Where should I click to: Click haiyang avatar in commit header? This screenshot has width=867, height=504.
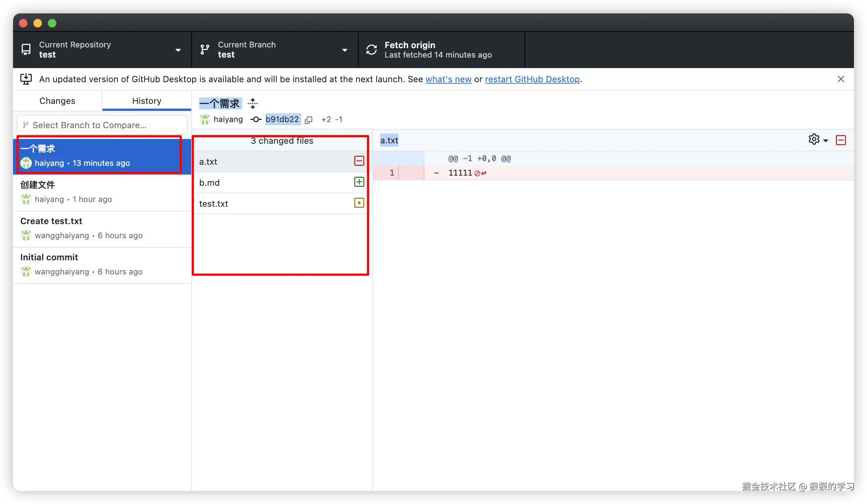coord(205,119)
